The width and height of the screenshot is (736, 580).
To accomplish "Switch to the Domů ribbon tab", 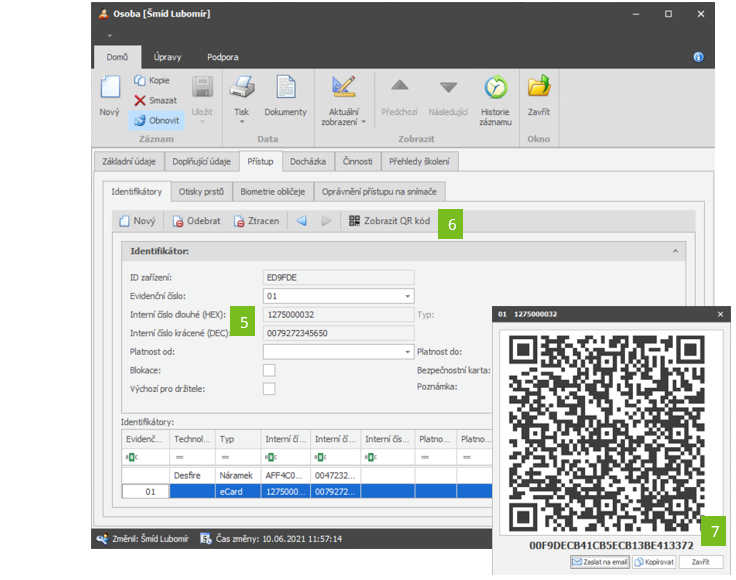I will [117, 57].
